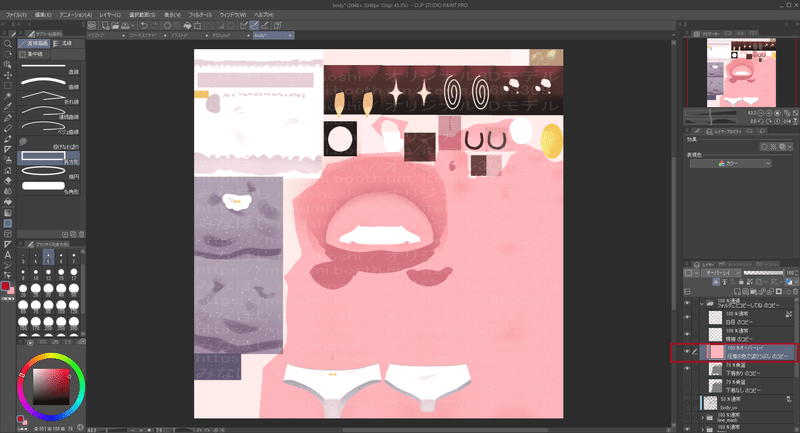The width and height of the screenshot is (800, 433).
Task: Collapse the フォルダごとコピーしてね folder
Action: [702, 303]
